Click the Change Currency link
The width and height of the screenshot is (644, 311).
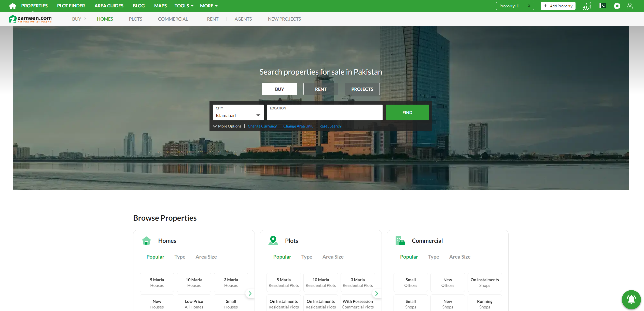coord(262,126)
